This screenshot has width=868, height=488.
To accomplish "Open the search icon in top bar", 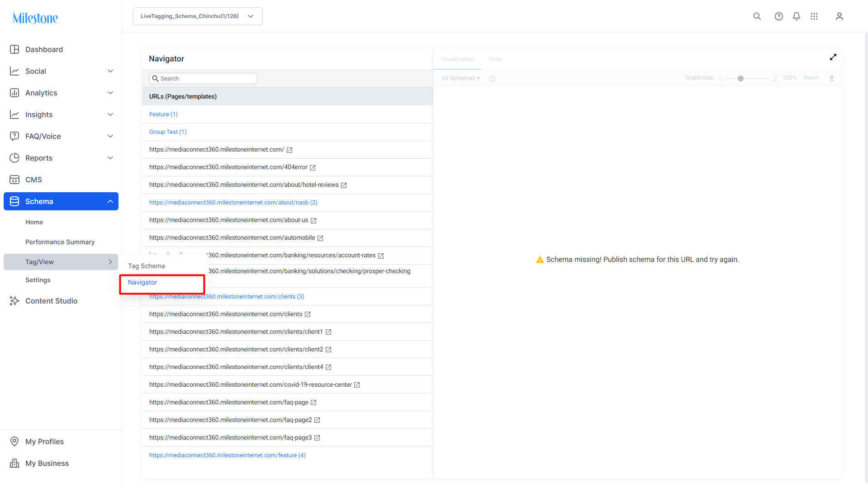I will point(757,16).
